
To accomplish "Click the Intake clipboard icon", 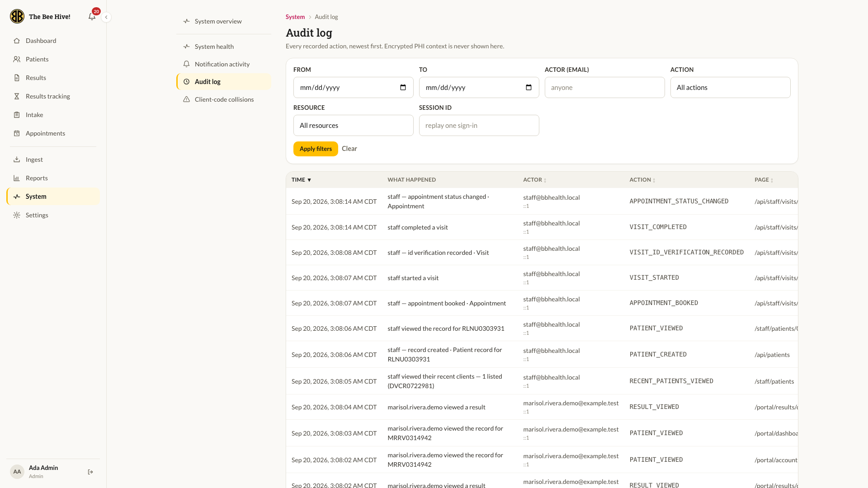I will [17, 115].
